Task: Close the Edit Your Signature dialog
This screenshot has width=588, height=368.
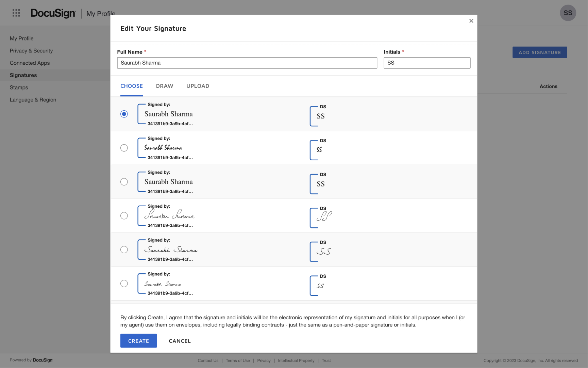Action: click(x=471, y=21)
